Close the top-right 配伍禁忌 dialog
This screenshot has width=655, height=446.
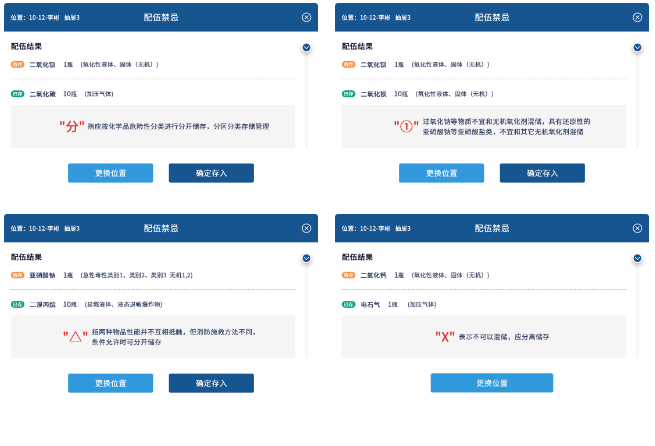point(638,17)
